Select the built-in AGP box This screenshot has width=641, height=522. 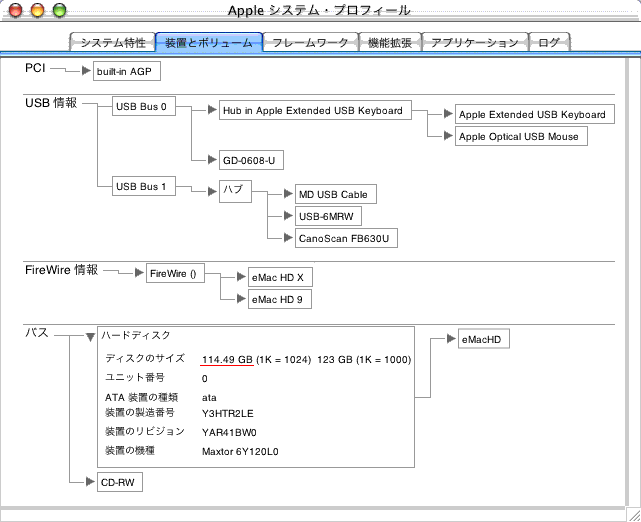click(127, 71)
